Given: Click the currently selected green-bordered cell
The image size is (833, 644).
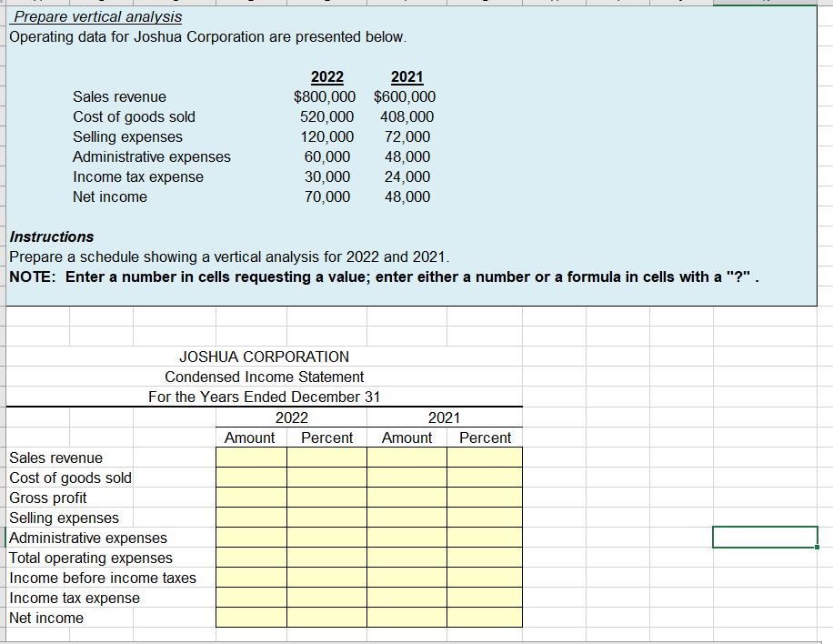Looking at the screenshot, I should tap(765, 537).
